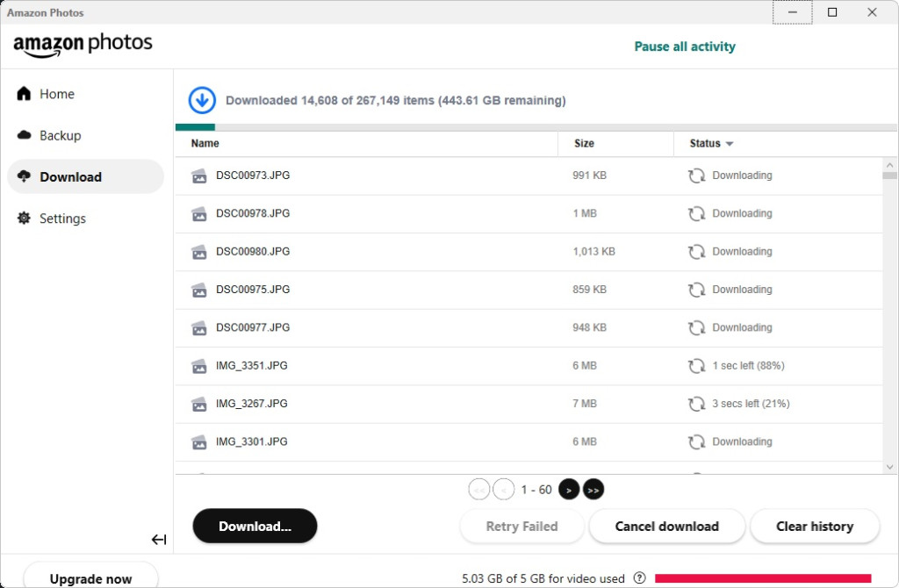Click image file icon for DSC00975.JPG
The height and width of the screenshot is (588, 899).
point(199,290)
